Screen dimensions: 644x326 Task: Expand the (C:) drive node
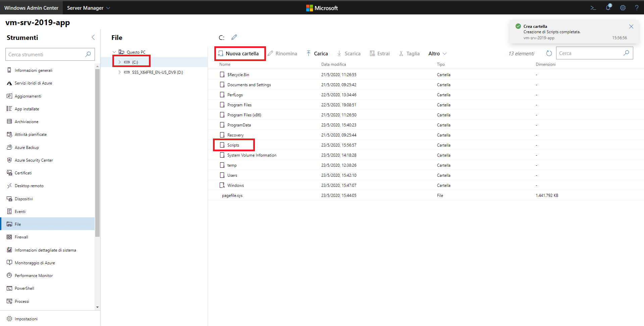(x=119, y=62)
